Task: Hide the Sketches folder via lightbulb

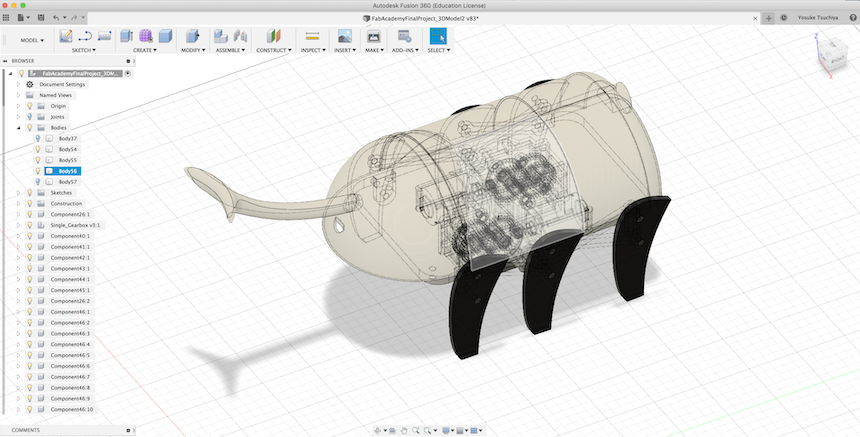Action: point(29,193)
